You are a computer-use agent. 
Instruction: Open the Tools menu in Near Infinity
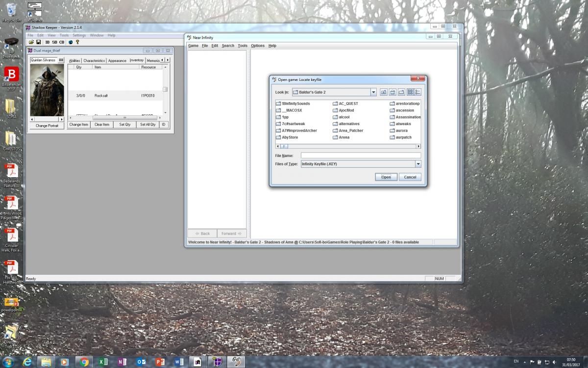(x=243, y=46)
